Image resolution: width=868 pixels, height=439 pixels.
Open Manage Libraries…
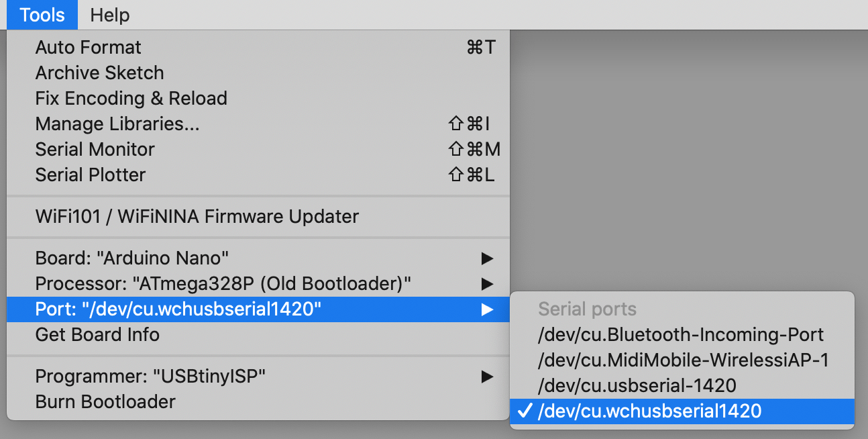[x=258, y=124]
